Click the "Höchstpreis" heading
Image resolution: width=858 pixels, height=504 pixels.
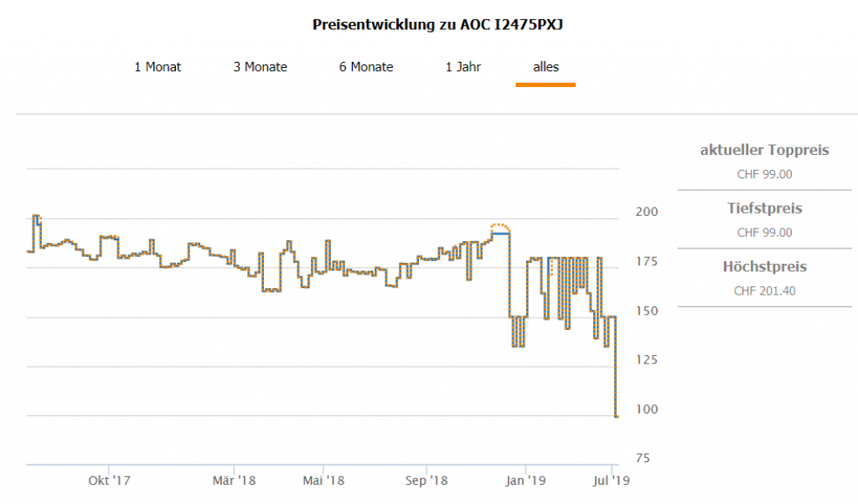tap(764, 267)
